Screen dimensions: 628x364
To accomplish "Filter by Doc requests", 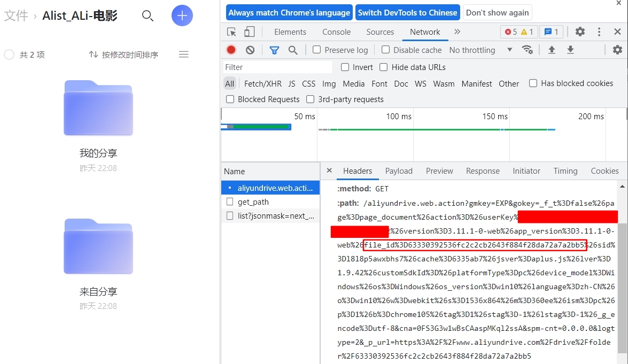I will [401, 84].
